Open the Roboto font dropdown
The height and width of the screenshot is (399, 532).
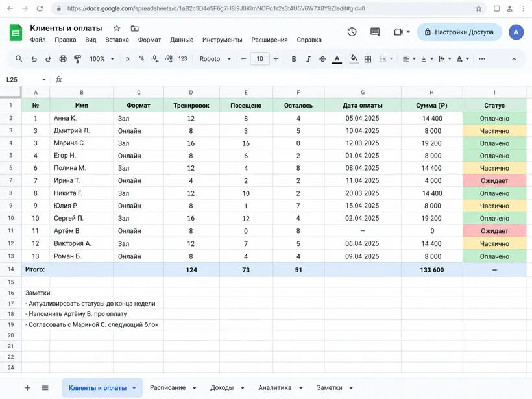(215, 58)
